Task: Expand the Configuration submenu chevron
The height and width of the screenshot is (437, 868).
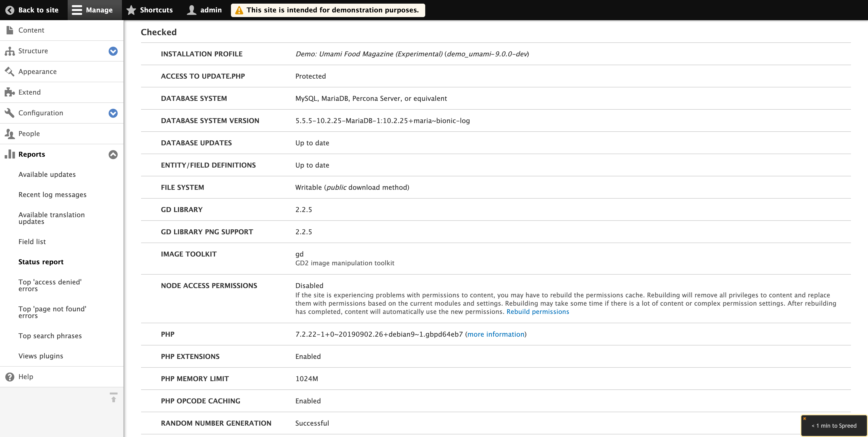Action: click(x=113, y=113)
